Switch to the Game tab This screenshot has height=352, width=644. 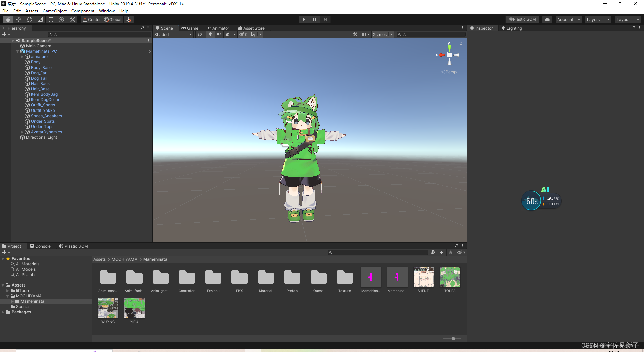pyautogui.click(x=190, y=28)
